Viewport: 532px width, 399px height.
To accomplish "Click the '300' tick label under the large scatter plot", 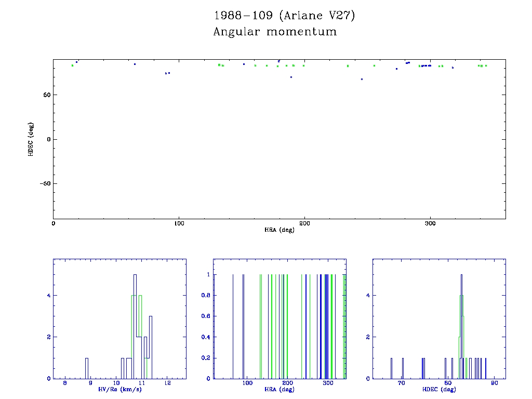I will (430, 223).
